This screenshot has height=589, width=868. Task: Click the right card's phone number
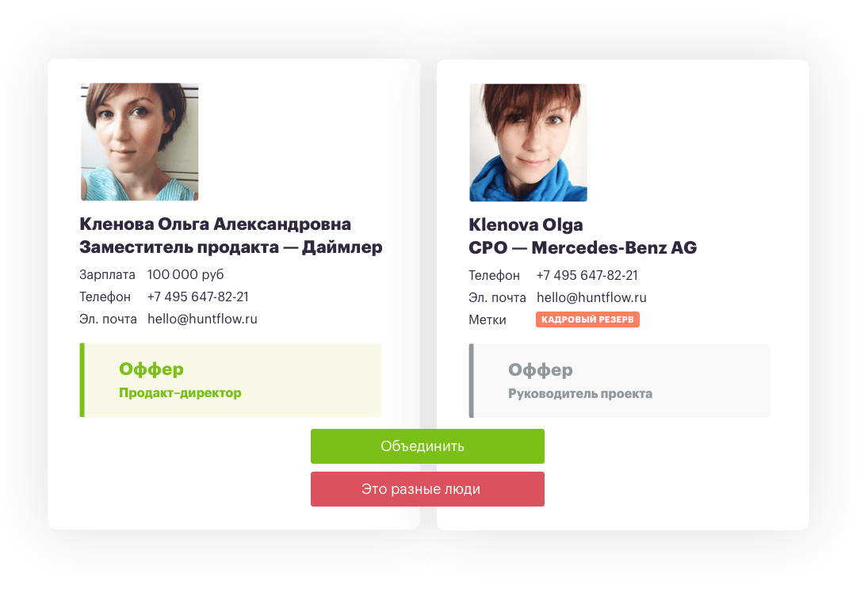click(587, 275)
